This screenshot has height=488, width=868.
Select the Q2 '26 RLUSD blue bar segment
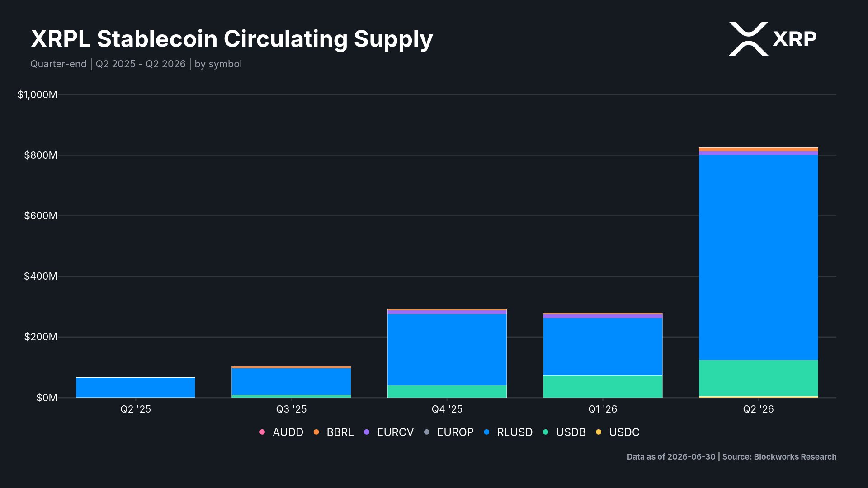pyautogui.click(x=759, y=257)
